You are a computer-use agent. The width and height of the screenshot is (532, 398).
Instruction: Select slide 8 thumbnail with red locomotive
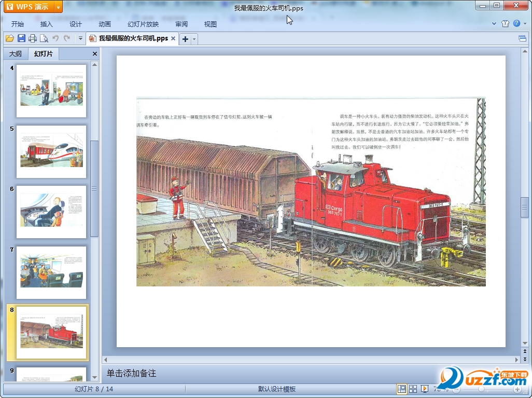[51, 333]
